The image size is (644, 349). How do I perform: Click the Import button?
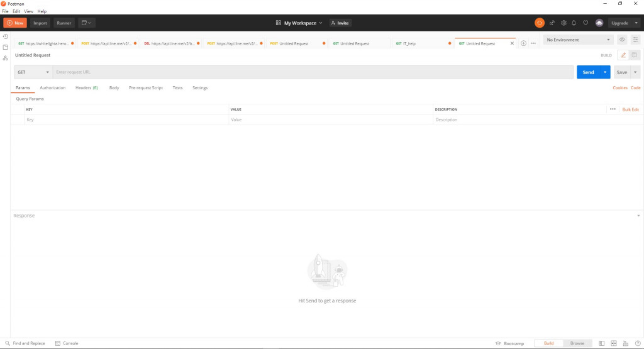click(40, 23)
